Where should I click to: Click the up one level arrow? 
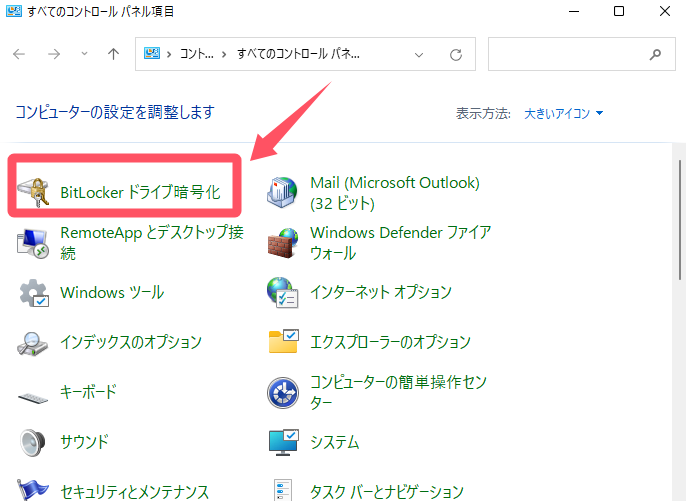coord(113,55)
